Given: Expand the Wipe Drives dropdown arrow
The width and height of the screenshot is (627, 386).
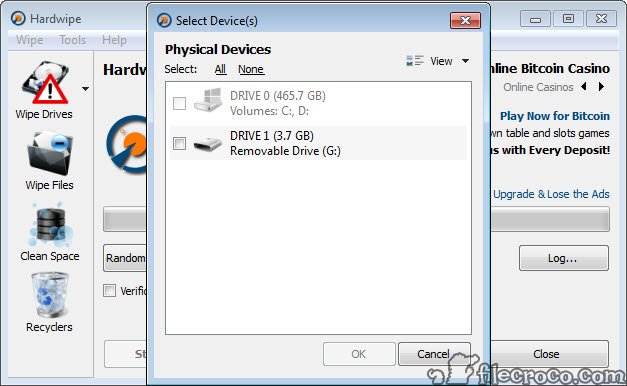Looking at the screenshot, I should point(85,89).
